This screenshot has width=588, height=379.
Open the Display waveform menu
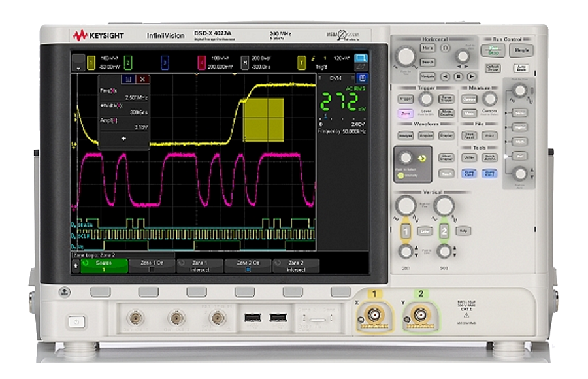pyautogui.click(x=446, y=136)
